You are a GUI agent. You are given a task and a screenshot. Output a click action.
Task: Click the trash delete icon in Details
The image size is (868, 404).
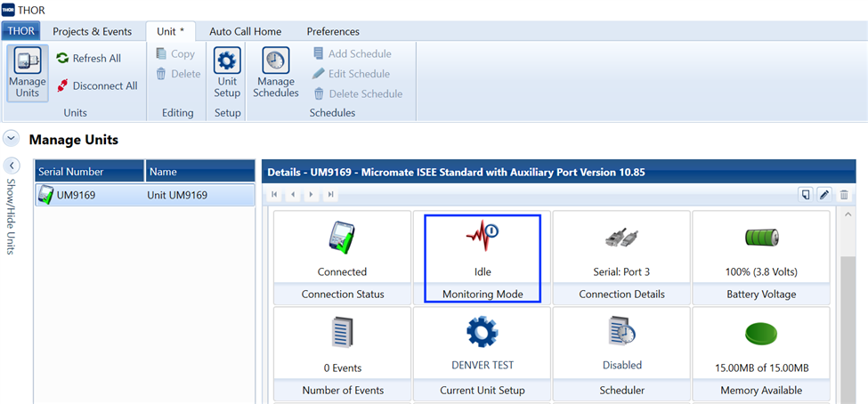[x=844, y=194]
